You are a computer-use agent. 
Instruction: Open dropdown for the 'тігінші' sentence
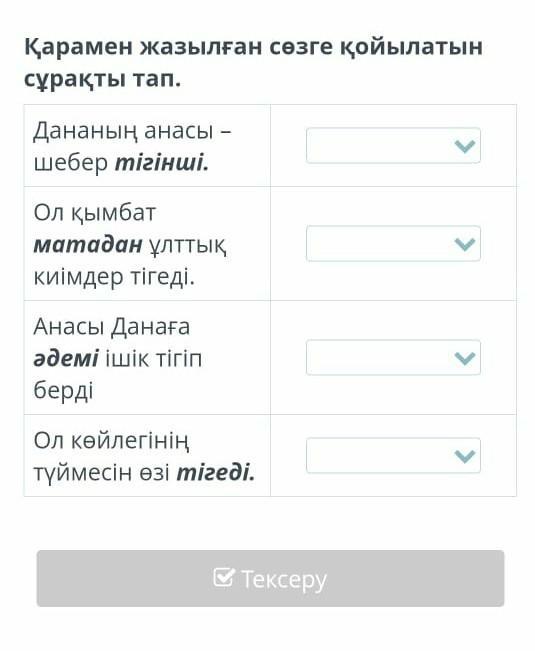pos(393,145)
